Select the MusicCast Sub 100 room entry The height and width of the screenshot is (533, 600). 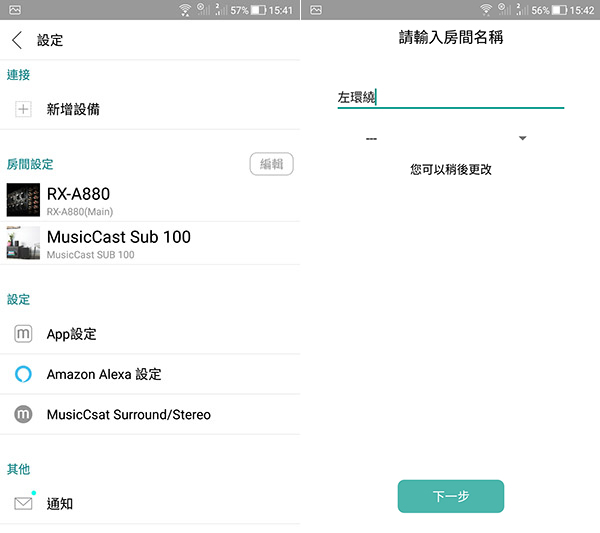tap(150, 243)
